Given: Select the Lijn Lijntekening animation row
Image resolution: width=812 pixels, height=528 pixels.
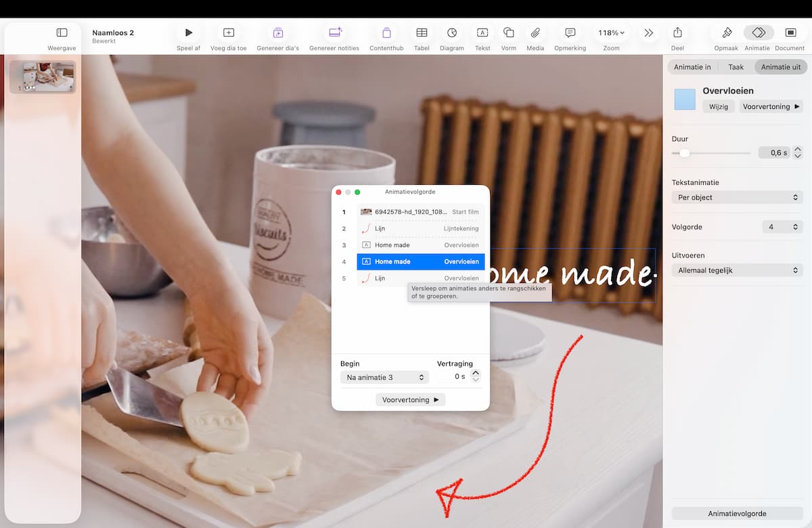Looking at the screenshot, I should pos(421,229).
